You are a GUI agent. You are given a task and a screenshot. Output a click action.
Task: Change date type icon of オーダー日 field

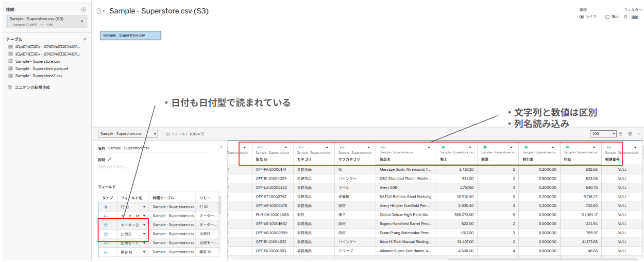pos(106,225)
